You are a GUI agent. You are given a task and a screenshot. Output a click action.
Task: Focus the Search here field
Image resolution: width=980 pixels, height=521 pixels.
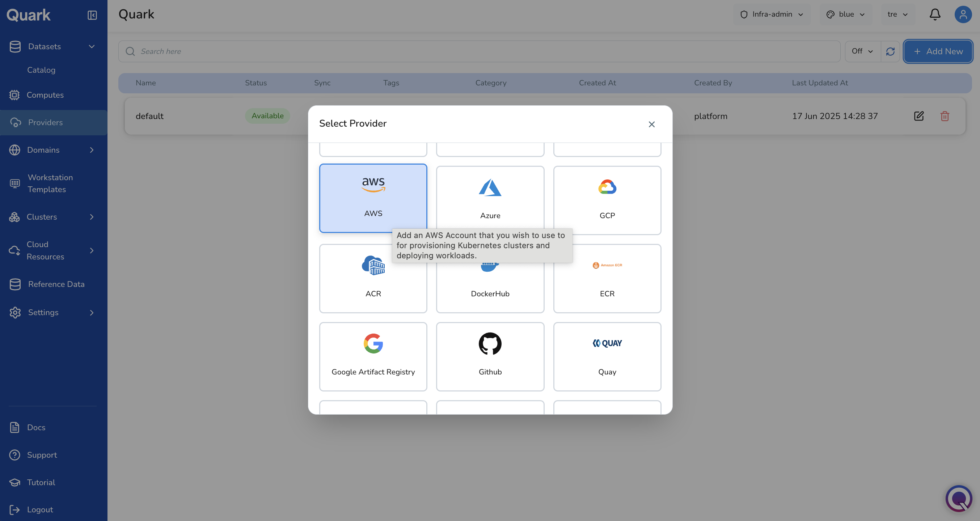[479, 51]
